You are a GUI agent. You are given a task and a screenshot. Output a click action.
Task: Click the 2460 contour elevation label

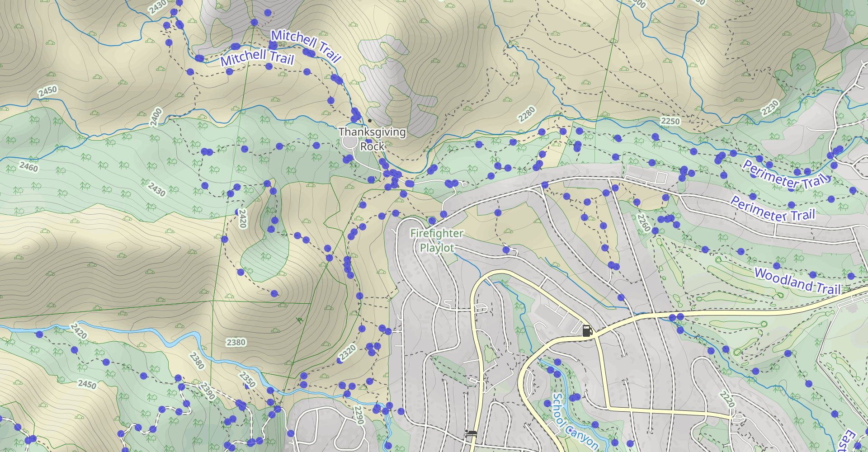point(28,167)
